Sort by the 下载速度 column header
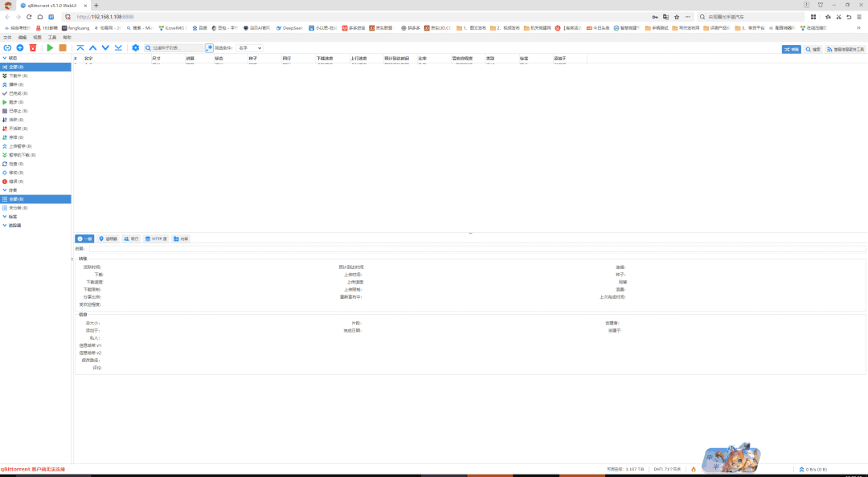 332,58
